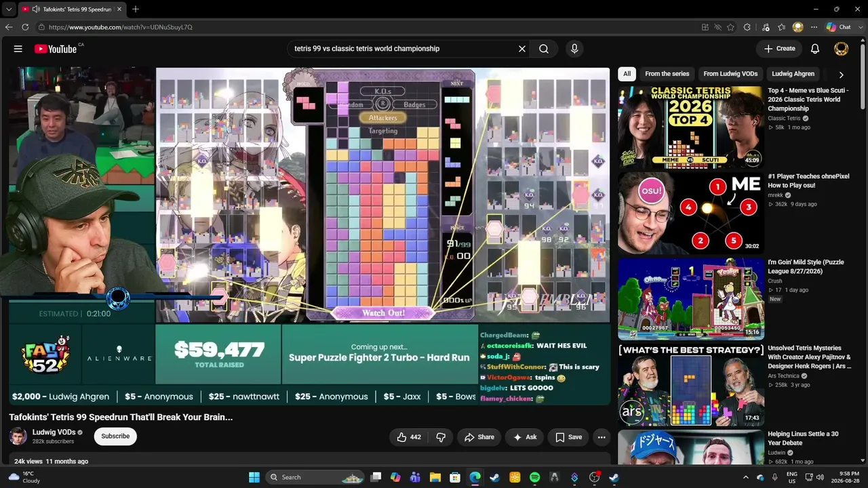Open the weather widget on taskbar
The image size is (868, 488).
coord(24,477)
